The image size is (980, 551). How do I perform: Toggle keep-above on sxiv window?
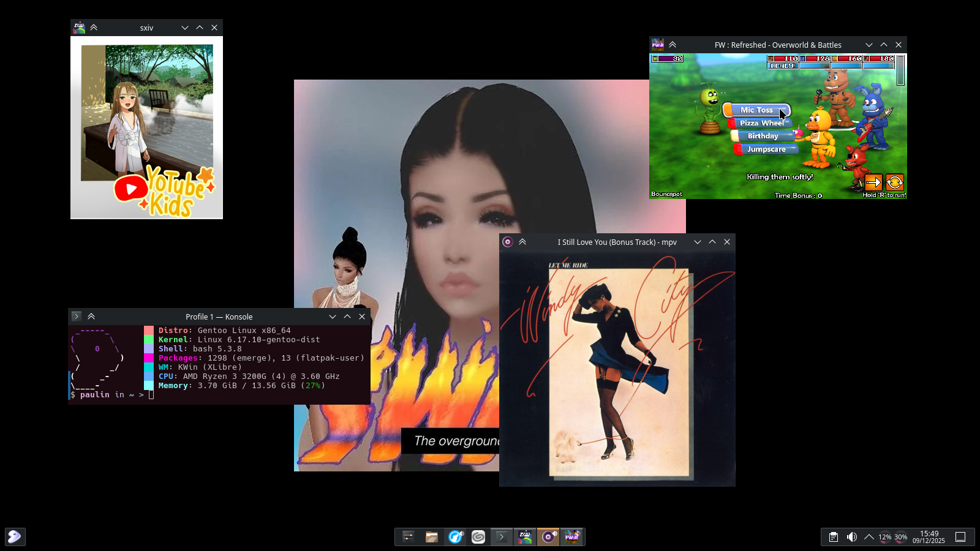[94, 28]
